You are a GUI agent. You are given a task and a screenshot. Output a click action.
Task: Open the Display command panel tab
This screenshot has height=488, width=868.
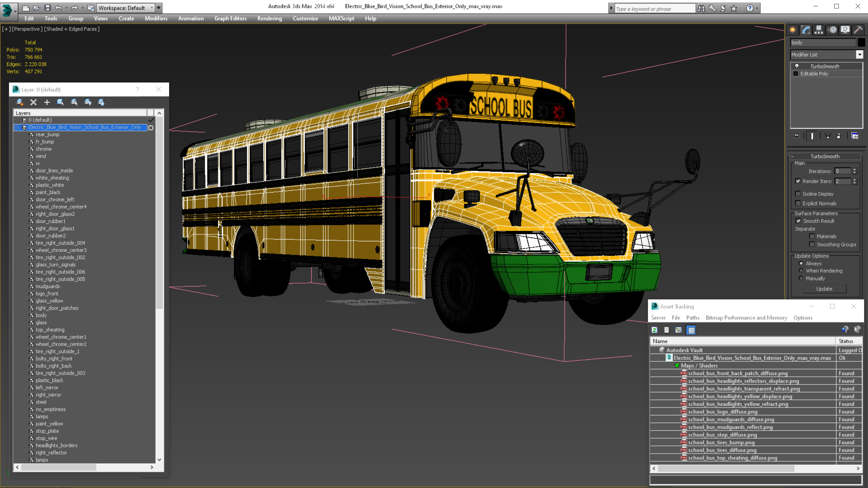point(845,30)
